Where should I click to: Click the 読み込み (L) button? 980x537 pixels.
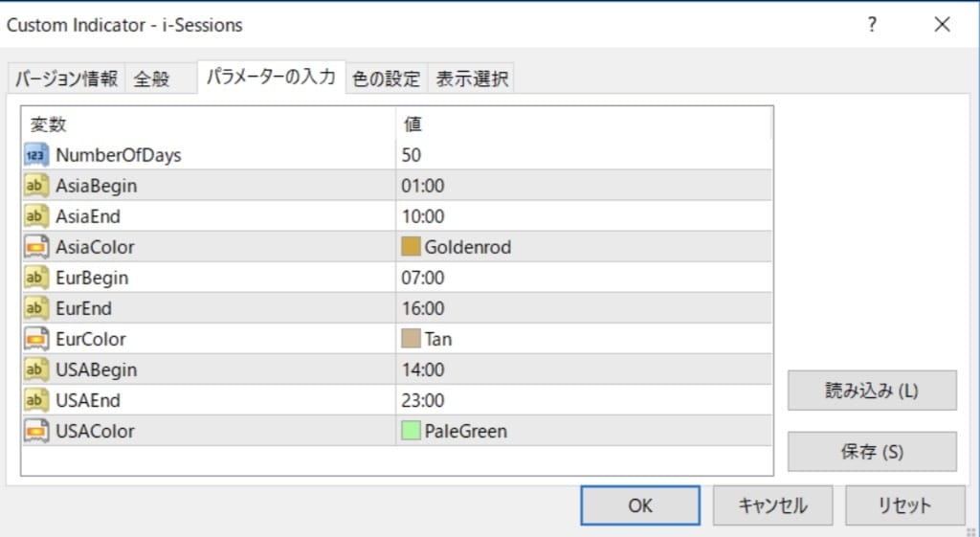coord(872,391)
